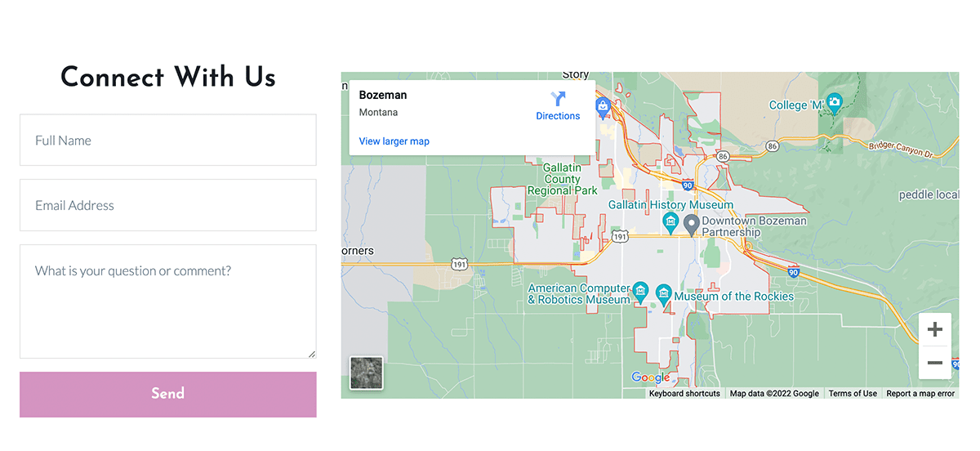980x451 pixels.
Task: Click the textarea resize handle
Action: 311,354
